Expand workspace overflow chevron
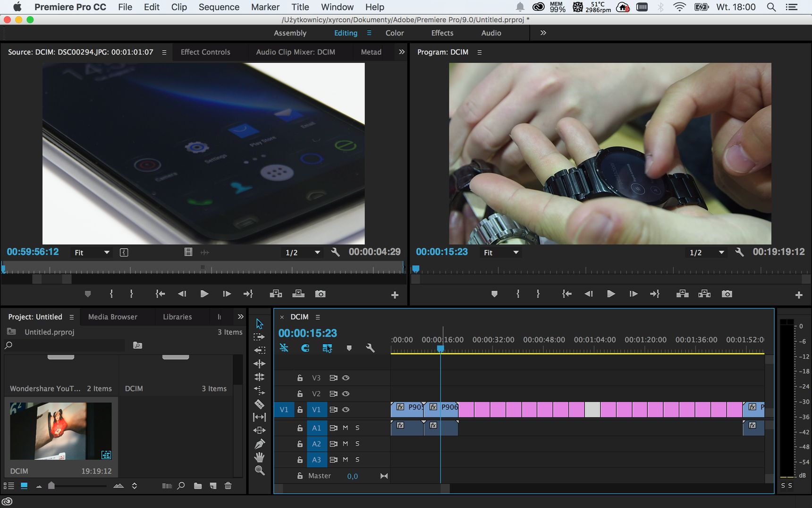The width and height of the screenshot is (812, 508). (x=543, y=33)
